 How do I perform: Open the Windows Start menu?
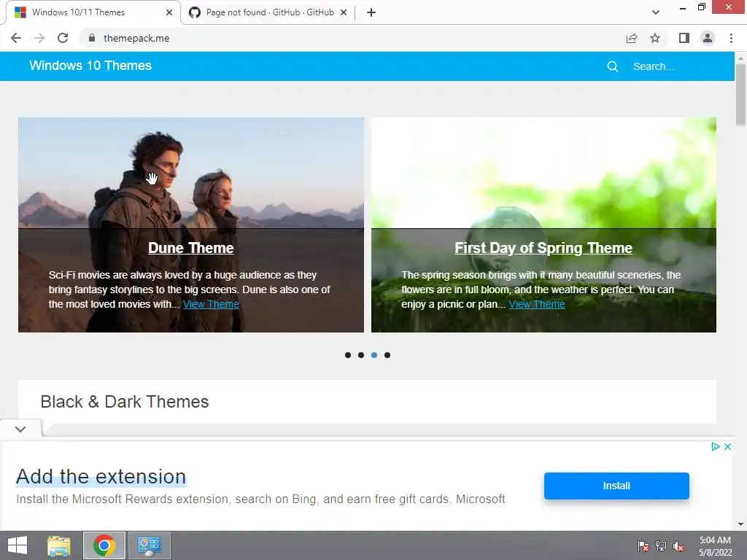pyautogui.click(x=18, y=545)
